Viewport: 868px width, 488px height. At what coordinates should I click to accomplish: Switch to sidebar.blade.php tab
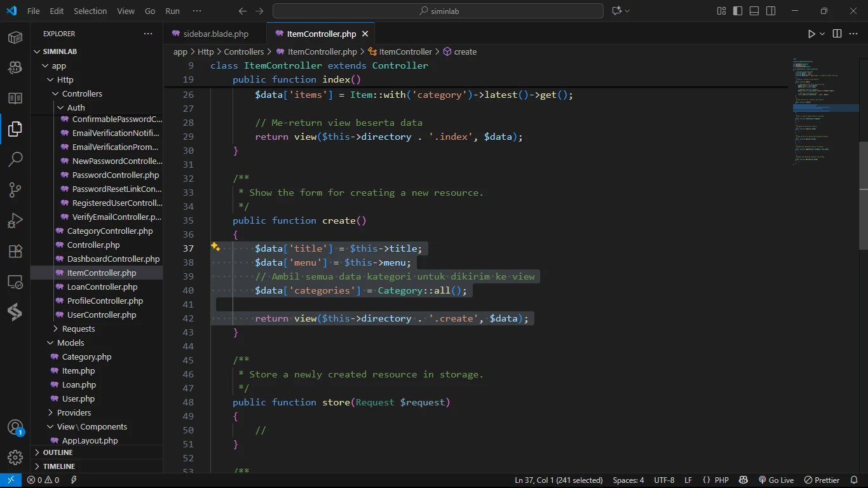(x=215, y=34)
